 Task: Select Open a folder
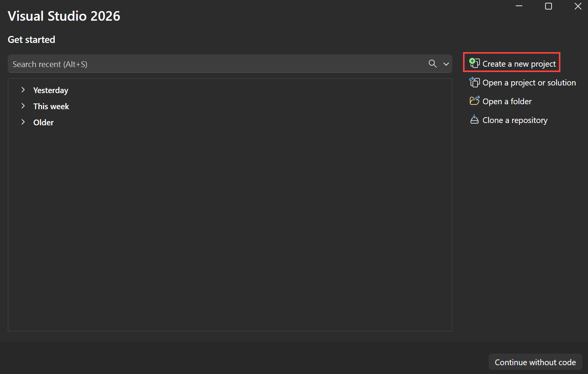(x=507, y=101)
